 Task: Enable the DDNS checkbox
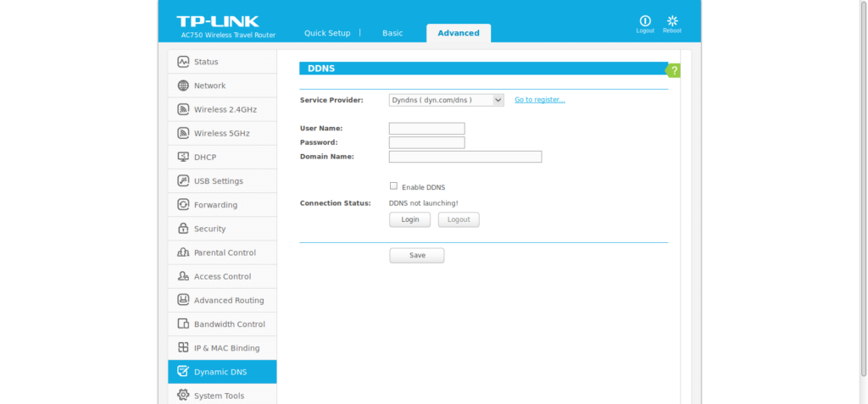pyautogui.click(x=393, y=186)
